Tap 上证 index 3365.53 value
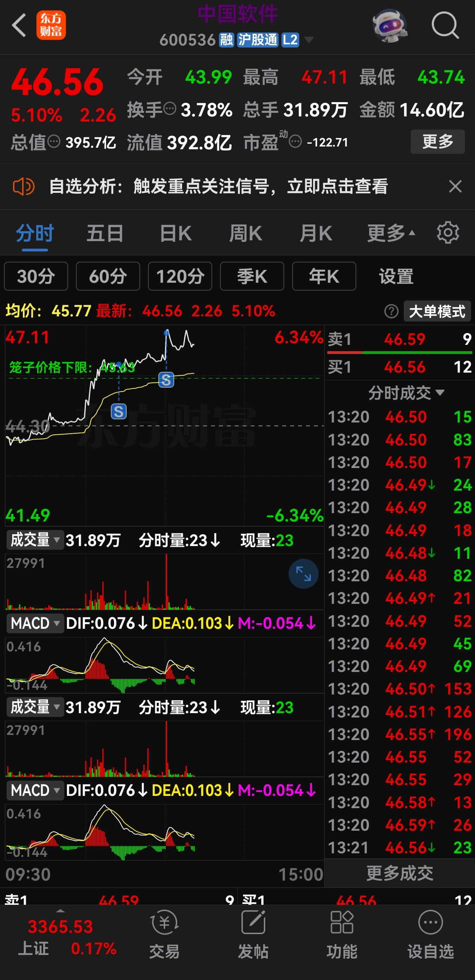 (61, 927)
